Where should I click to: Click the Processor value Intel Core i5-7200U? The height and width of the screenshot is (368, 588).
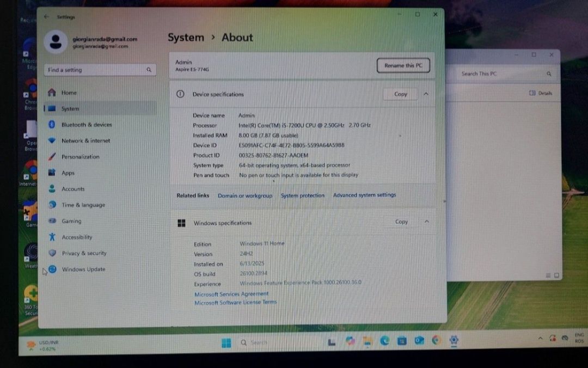[304, 125]
